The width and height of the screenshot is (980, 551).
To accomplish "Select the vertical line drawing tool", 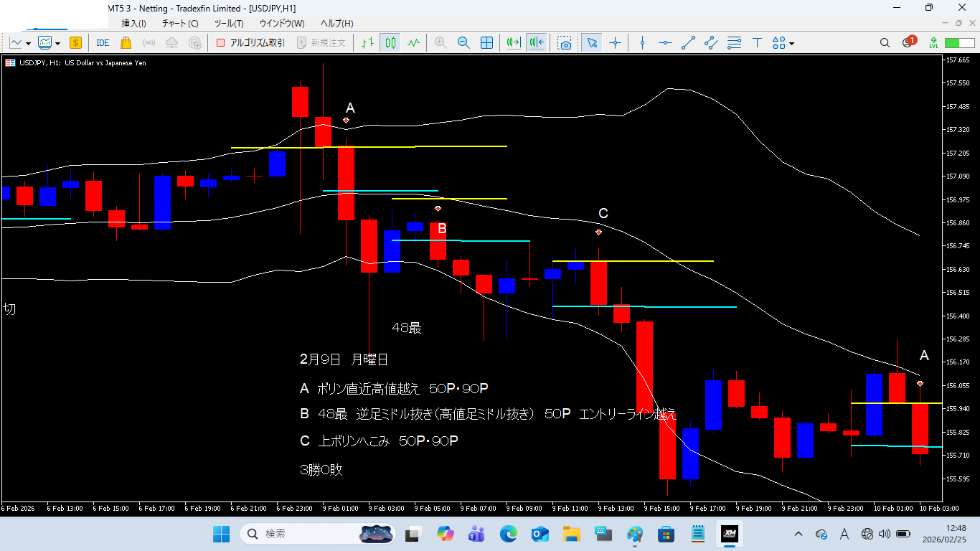I will [x=642, y=43].
